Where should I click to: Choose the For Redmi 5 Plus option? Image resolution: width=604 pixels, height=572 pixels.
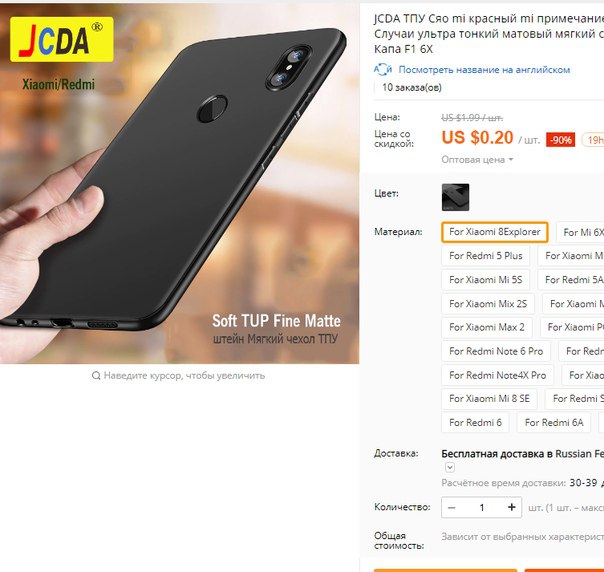click(x=485, y=256)
